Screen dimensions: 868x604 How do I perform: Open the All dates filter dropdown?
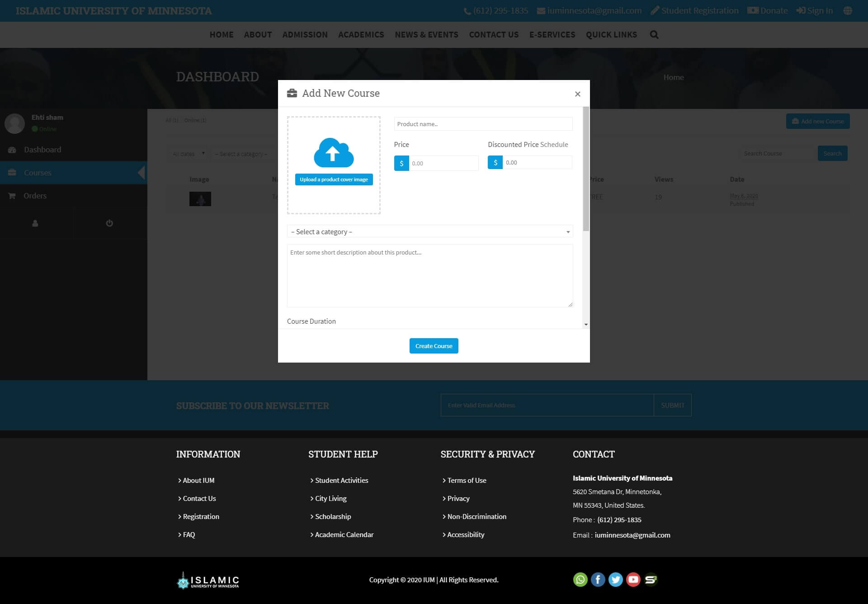[189, 154]
